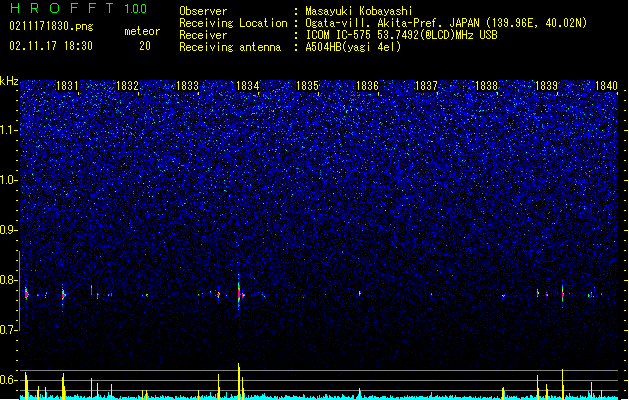
Task: Click the tallest yellow intensity spike near 1834
Action: (239, 381)
